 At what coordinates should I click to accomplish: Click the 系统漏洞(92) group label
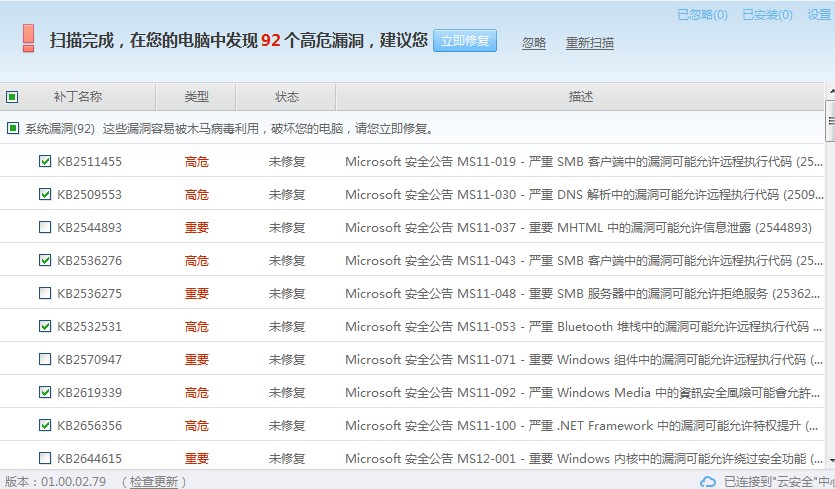click(60, 129)
